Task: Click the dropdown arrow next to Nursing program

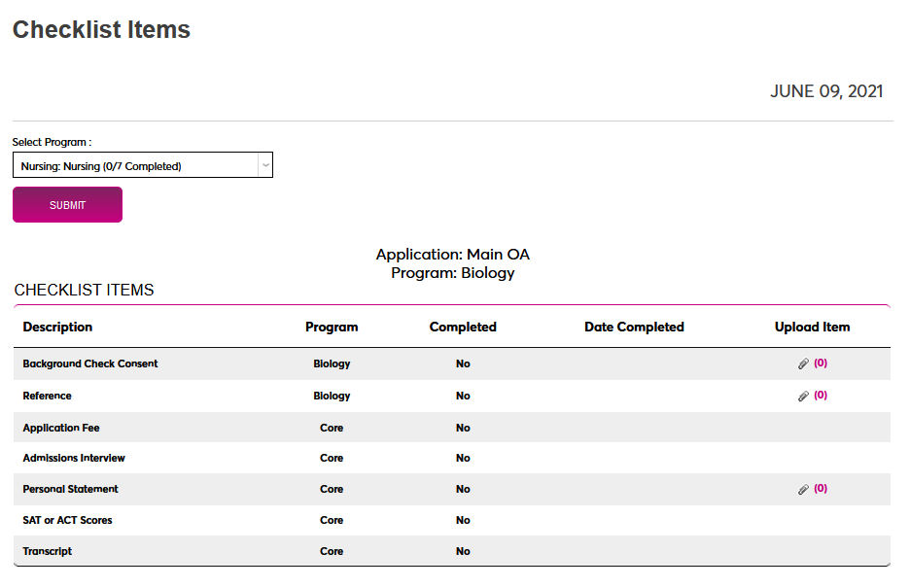Action: point(264,166)
